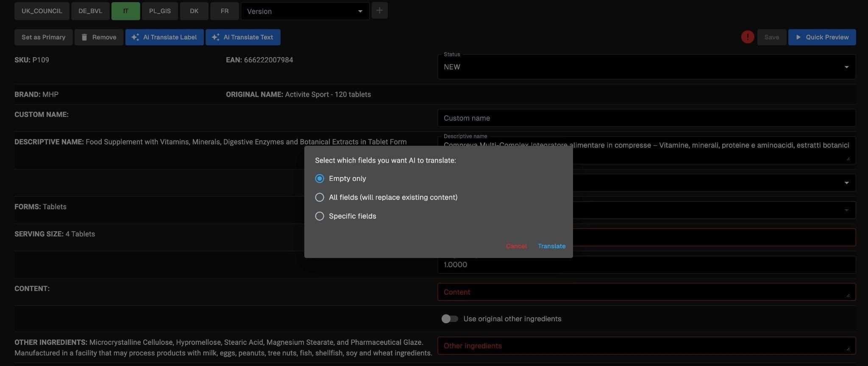Screen dimensions: 868x366
Task: Click Ai Translate Label sparkle button
Action: point(164,37)
